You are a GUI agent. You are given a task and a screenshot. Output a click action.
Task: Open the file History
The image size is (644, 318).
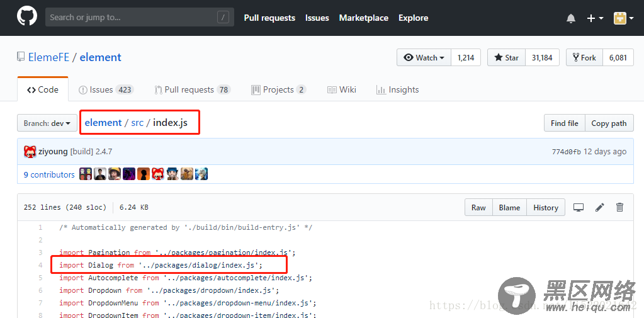[545, 207]
